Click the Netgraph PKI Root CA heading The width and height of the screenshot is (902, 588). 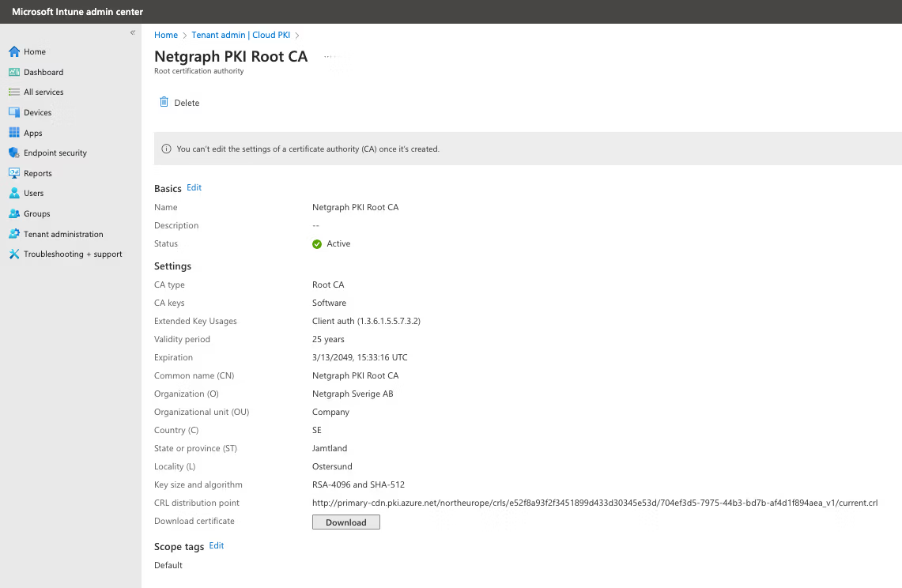(x=231, y=56)
